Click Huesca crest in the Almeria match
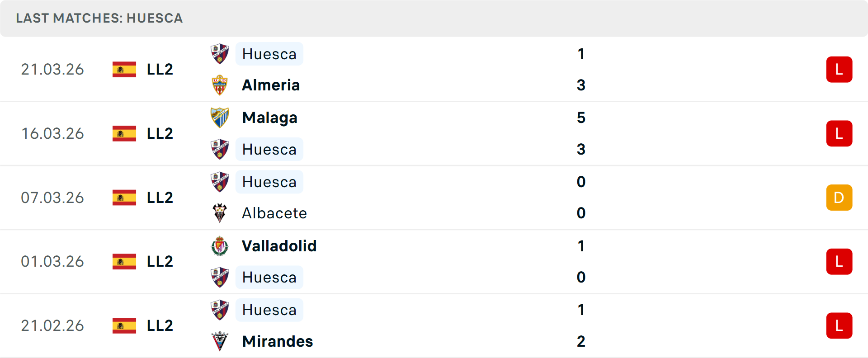This screenshot has width=868, height=358. [220, 54]
